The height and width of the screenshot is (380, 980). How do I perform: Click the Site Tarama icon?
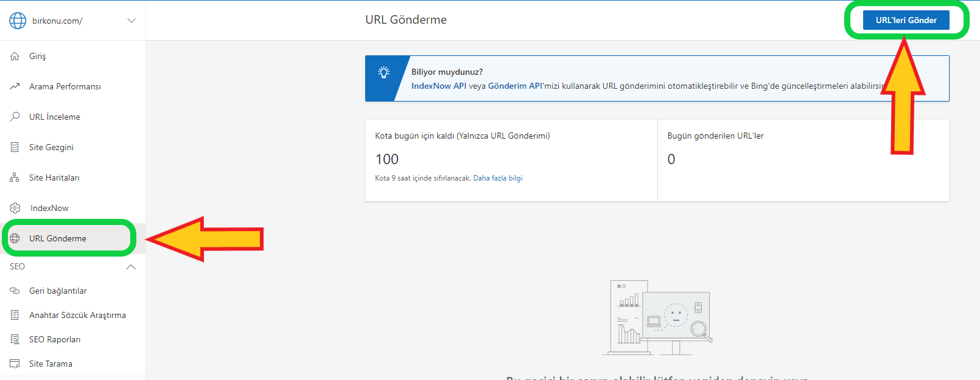click(15, 364)
